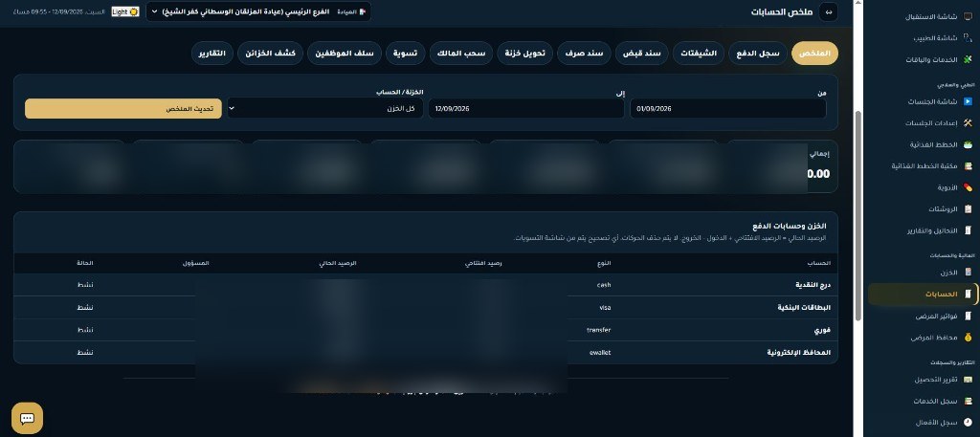Open the شاشة الاستقبال reception screen icon
This screenshot has height=437, width=980.
pos(968,17)
